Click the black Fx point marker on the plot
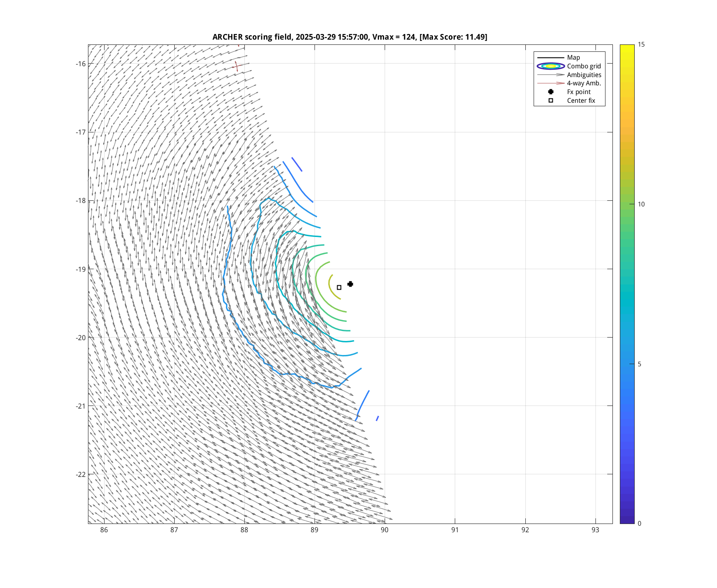 coord(350,284)
